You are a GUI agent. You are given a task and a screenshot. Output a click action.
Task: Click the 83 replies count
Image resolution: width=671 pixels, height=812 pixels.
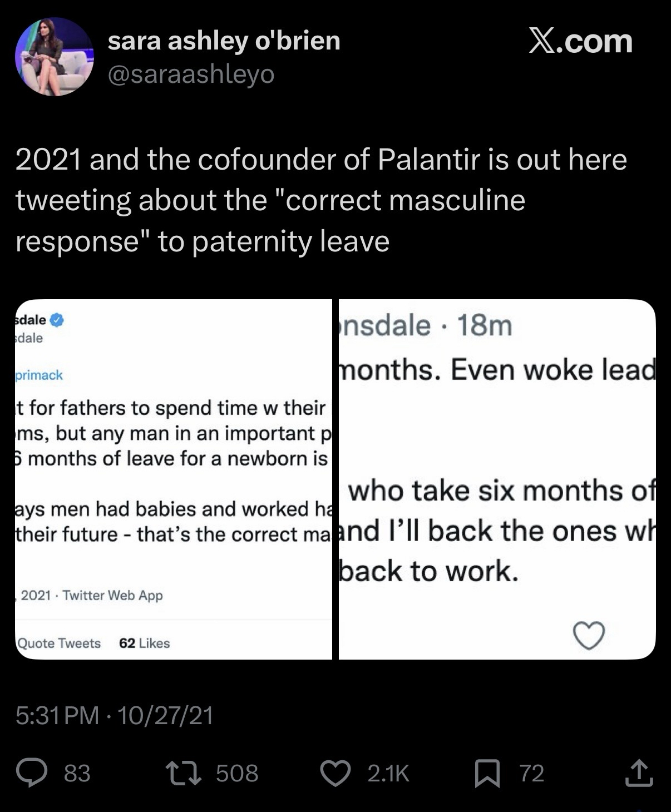(77, 773)
